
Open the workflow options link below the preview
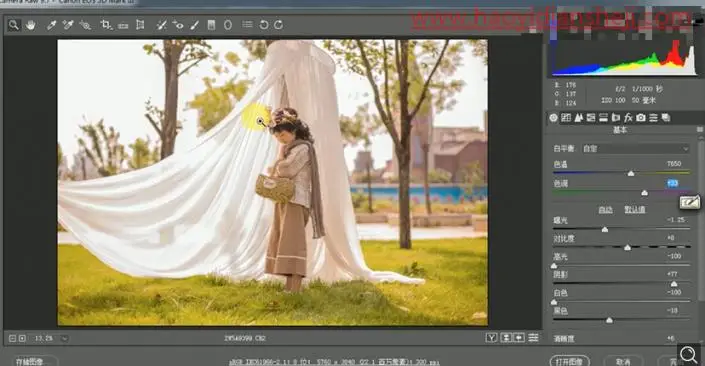coord(335,362)
